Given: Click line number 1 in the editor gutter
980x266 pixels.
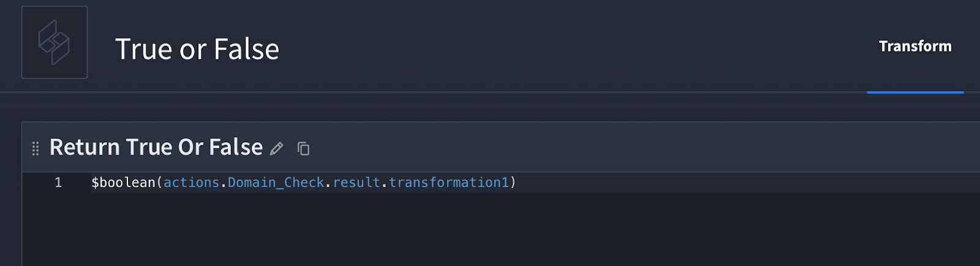Looking at the screenshot, I should (58, 183).
